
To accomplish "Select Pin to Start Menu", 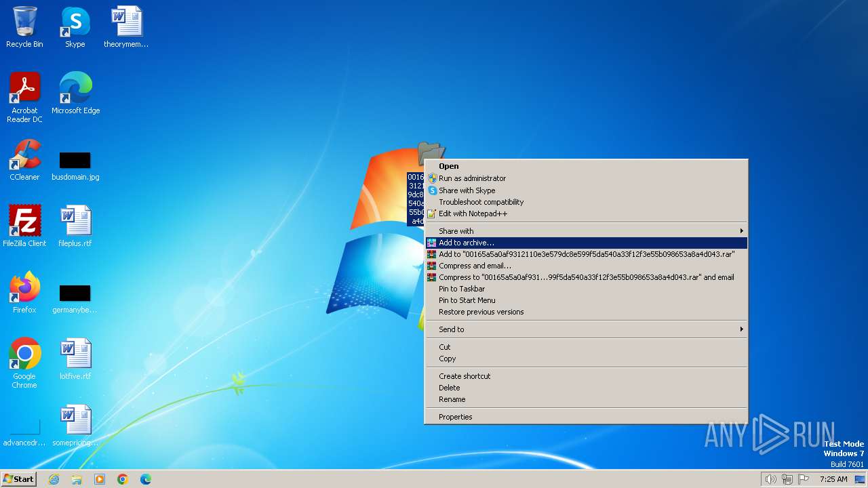I will (x=586, y=300).
